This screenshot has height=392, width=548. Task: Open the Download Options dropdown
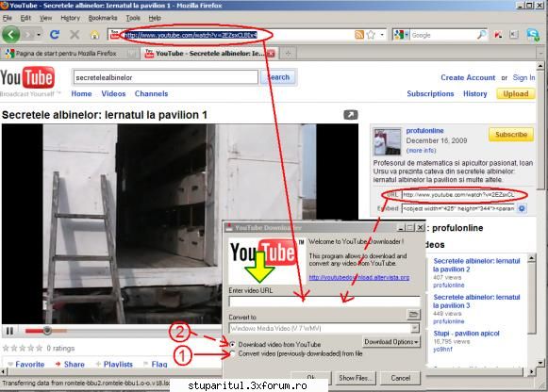[x=391, y=342]
